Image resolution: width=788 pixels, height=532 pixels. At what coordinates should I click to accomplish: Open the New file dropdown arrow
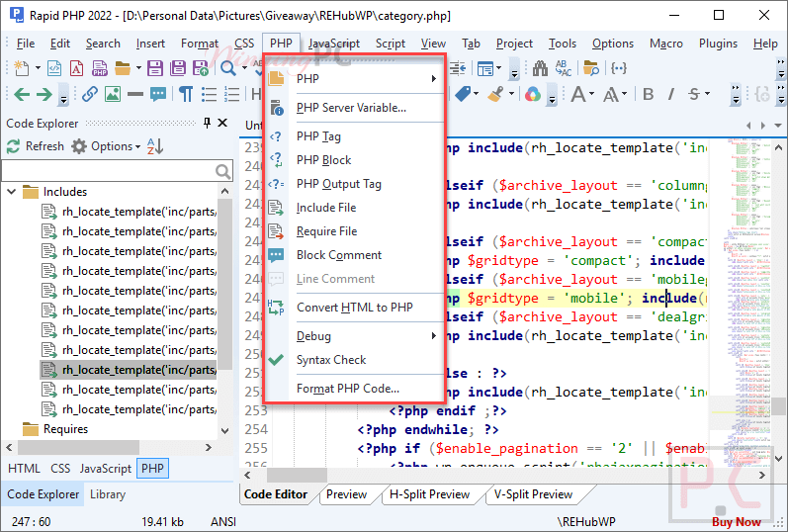38,68
